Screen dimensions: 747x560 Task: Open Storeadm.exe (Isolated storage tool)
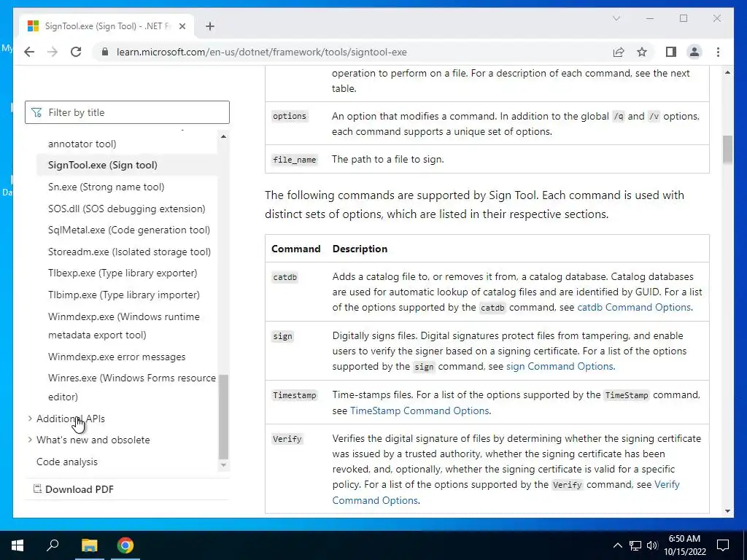130,252
